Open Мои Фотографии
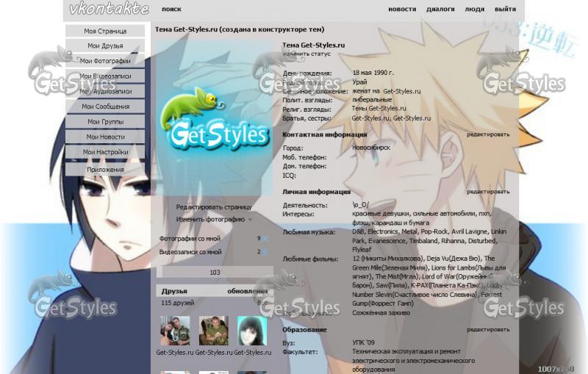Viewport: 588px width, 374px height. (105, 61)
